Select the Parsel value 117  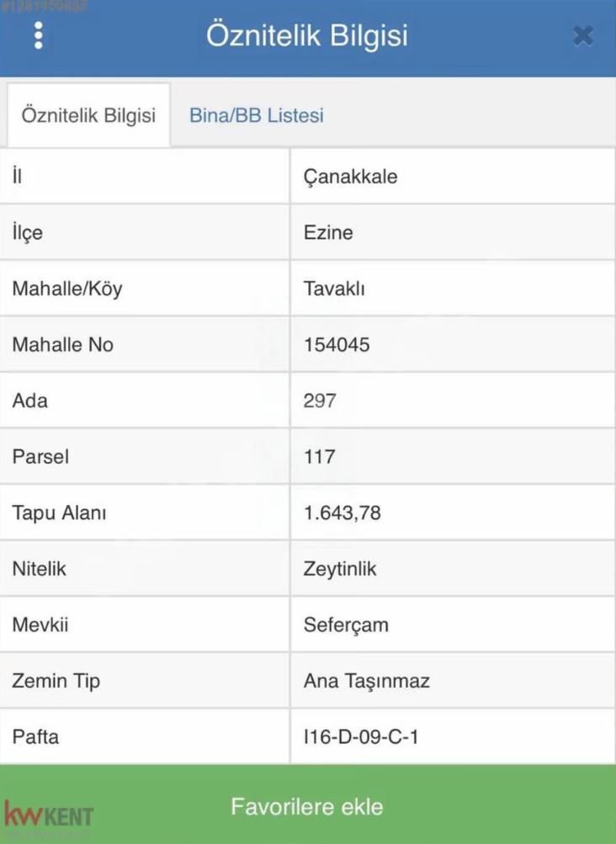point(319,457)
